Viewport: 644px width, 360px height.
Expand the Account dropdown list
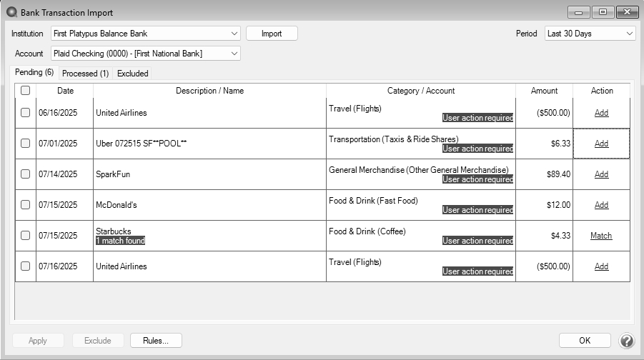click(x=234, y=54)
